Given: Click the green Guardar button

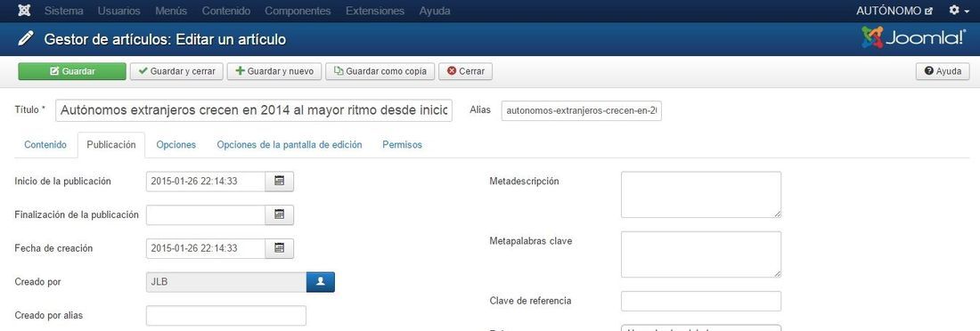Looking at the screenshot, I should pos(72,71).
